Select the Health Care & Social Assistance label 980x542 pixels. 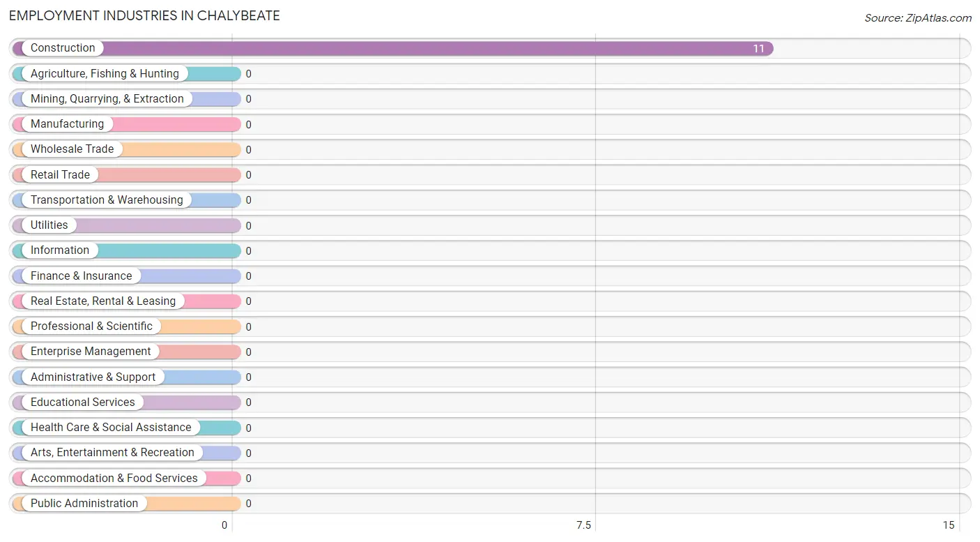pos(111,427)
